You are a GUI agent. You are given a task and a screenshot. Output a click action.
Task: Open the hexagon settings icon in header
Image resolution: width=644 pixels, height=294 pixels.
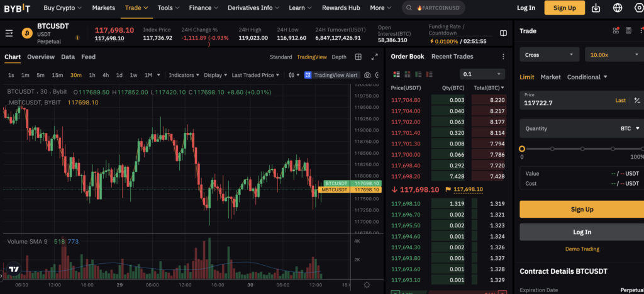point(639,8)
